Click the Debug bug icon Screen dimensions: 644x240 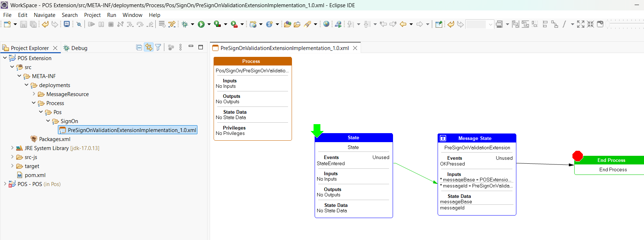pos(185,24)
